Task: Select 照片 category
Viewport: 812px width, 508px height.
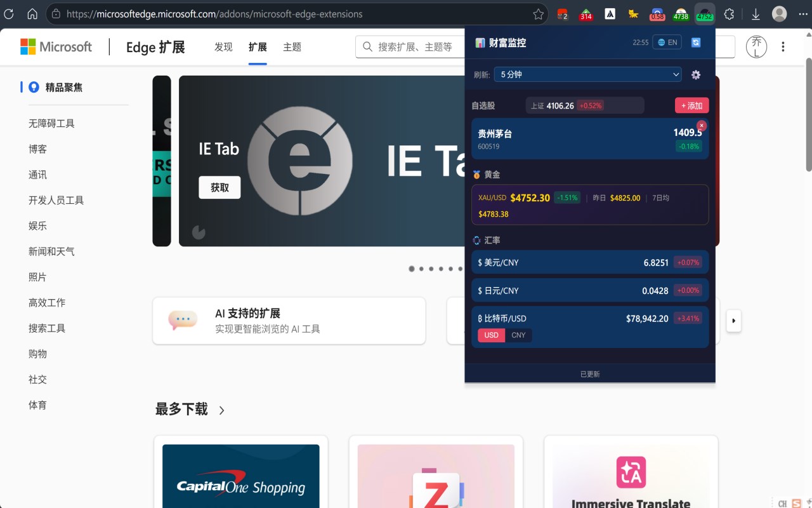Action: (37, 277)
